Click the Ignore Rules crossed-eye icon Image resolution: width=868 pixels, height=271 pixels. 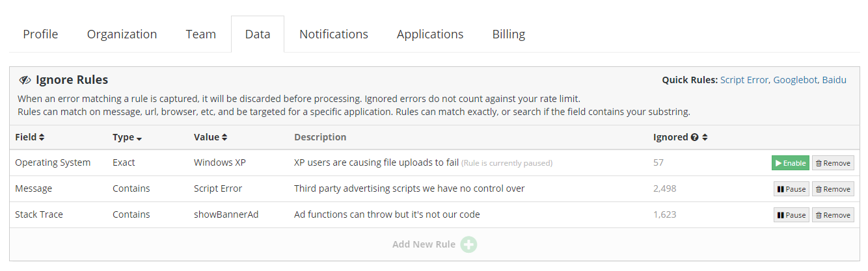(25, 80)
